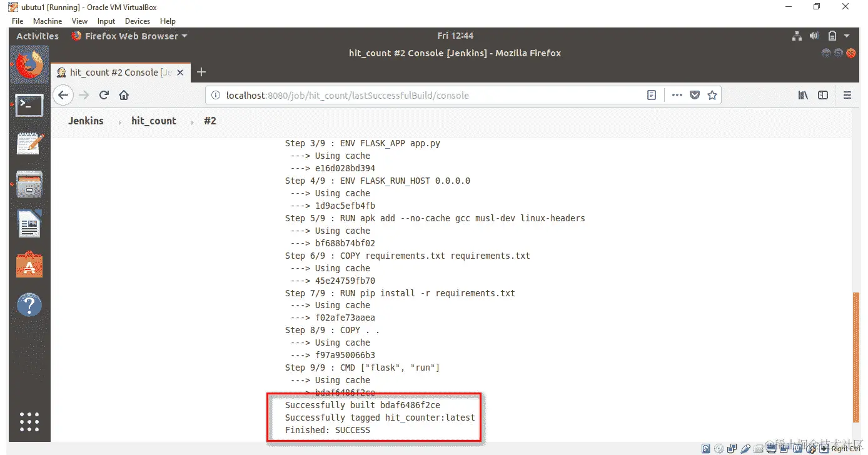Viewport: 868px width, 455px height.
Task: Click the VirtualBox USB status icon
Action: click(x=745, y=449)
